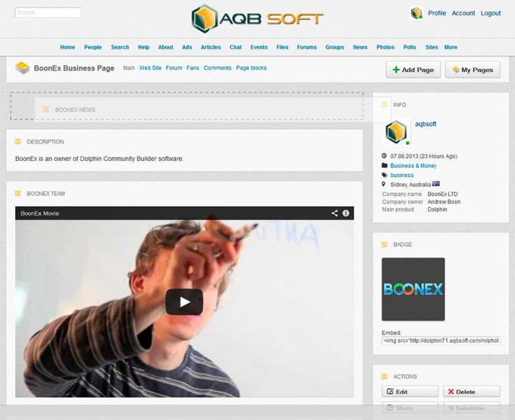This screenshot has width=515, height=420.
Task: Go to Home in the navigation bar
Action: [x=68, y=47]
